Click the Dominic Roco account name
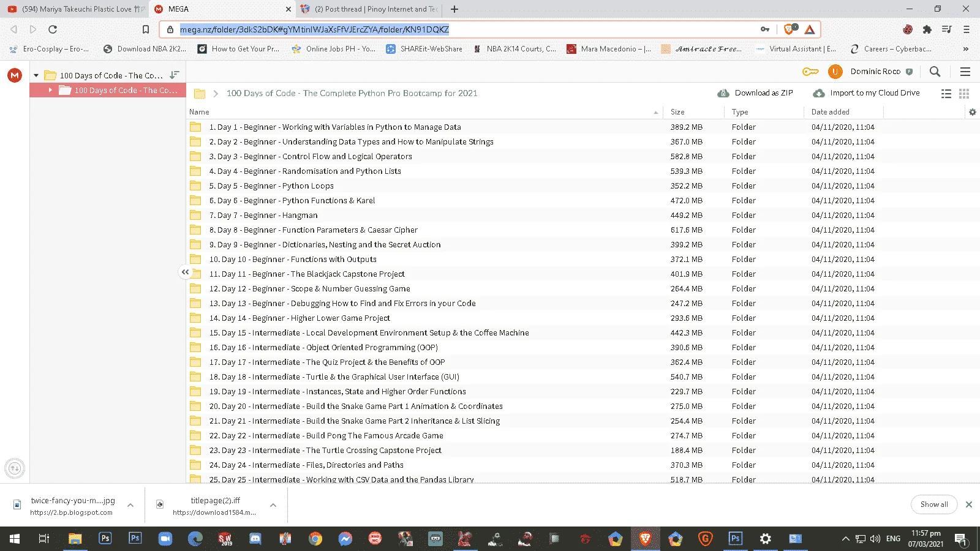 (x=875, y=72)
